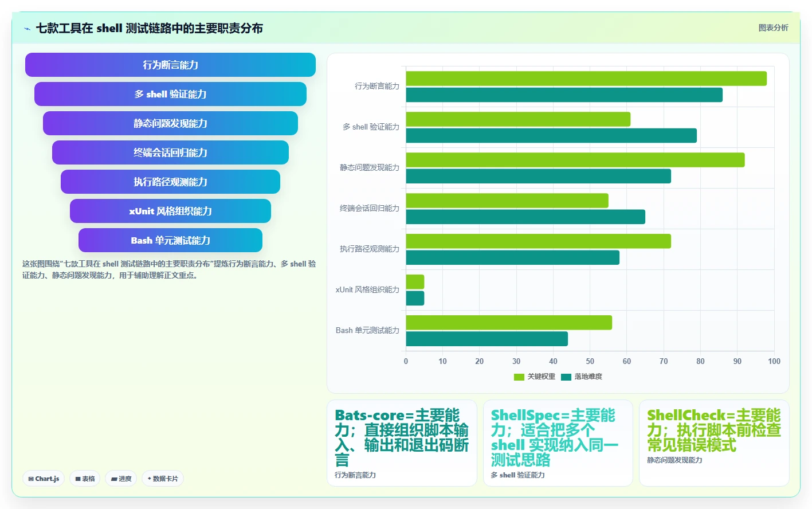Click the 表格 tag

(85, 479)
